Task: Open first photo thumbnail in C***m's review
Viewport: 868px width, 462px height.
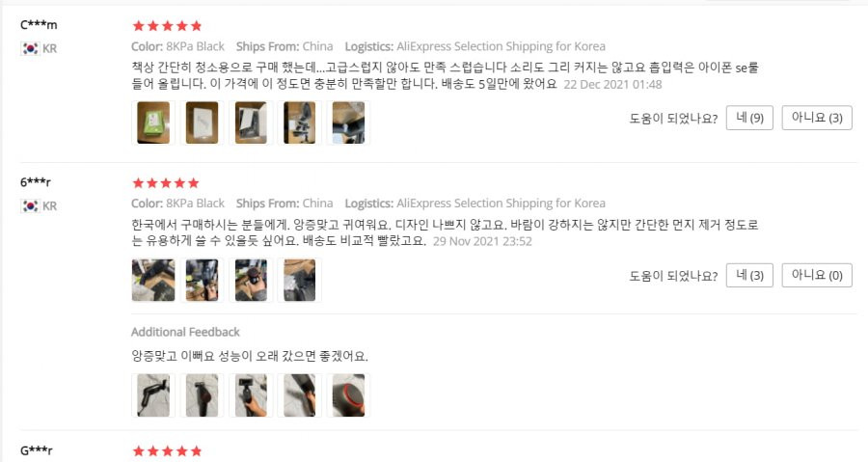Action: point(153,122)
